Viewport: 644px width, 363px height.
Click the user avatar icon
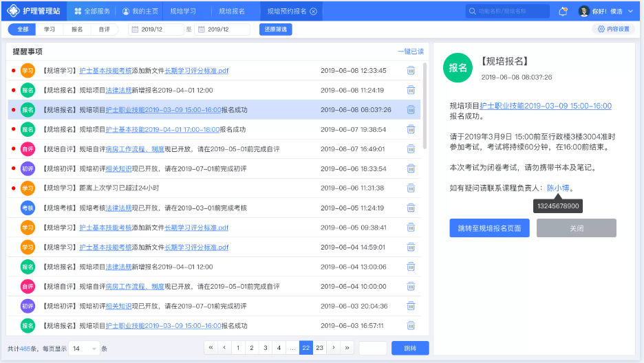point(583,11)
